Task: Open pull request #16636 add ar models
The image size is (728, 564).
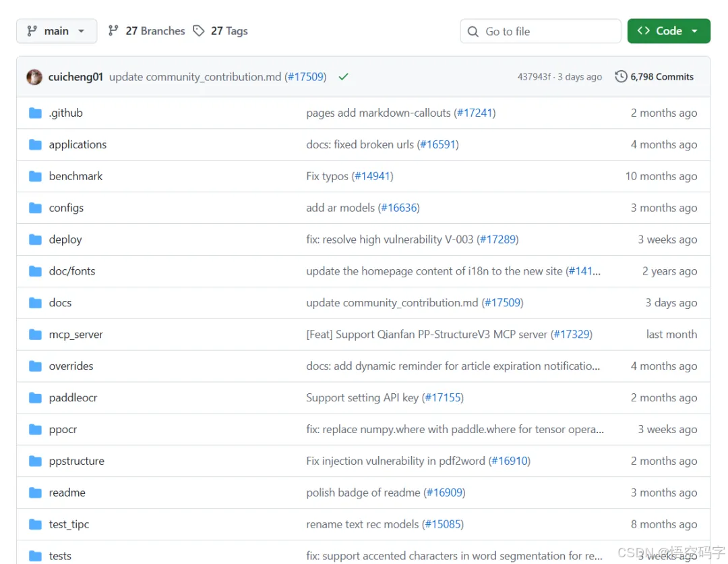Action: (399, 208)
